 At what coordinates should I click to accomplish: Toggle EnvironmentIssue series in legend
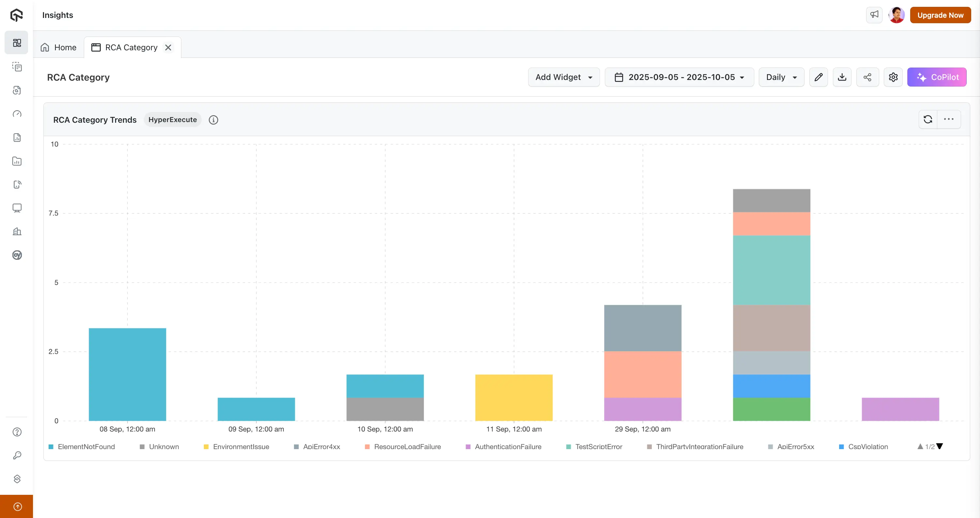coord(241,447)
